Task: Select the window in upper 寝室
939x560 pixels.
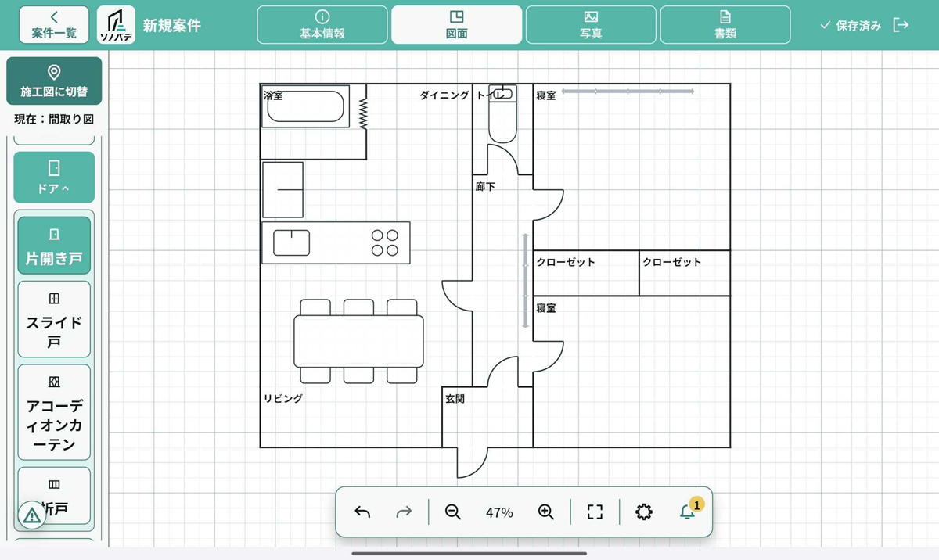Action: 628,92
